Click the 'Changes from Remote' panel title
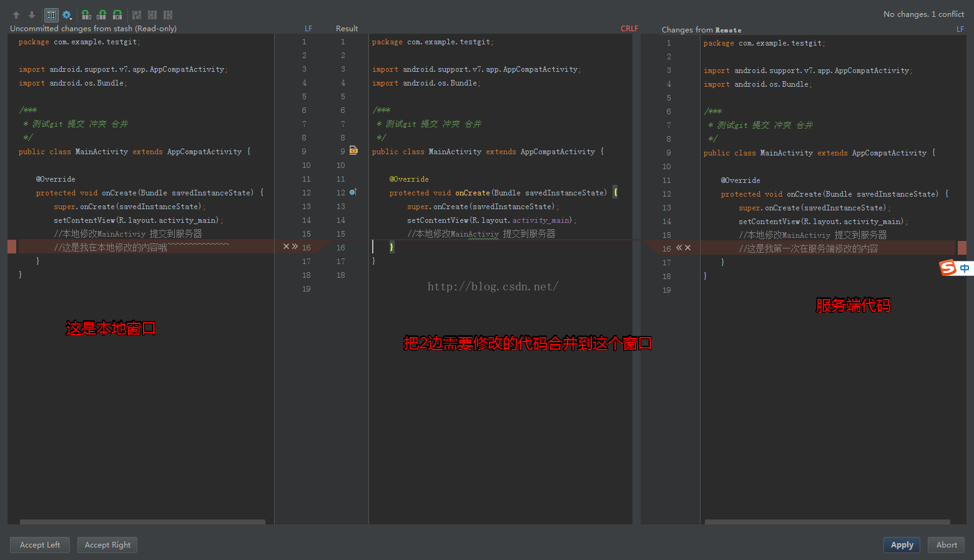The image size is (974, 560). point(702,30)
